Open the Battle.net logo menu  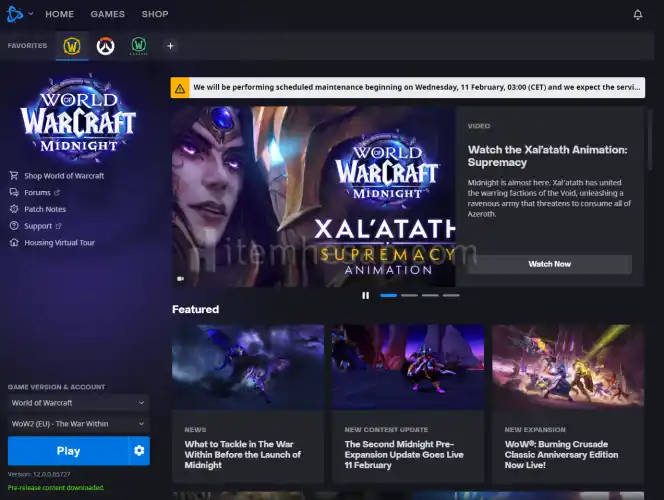coord(17,14)
